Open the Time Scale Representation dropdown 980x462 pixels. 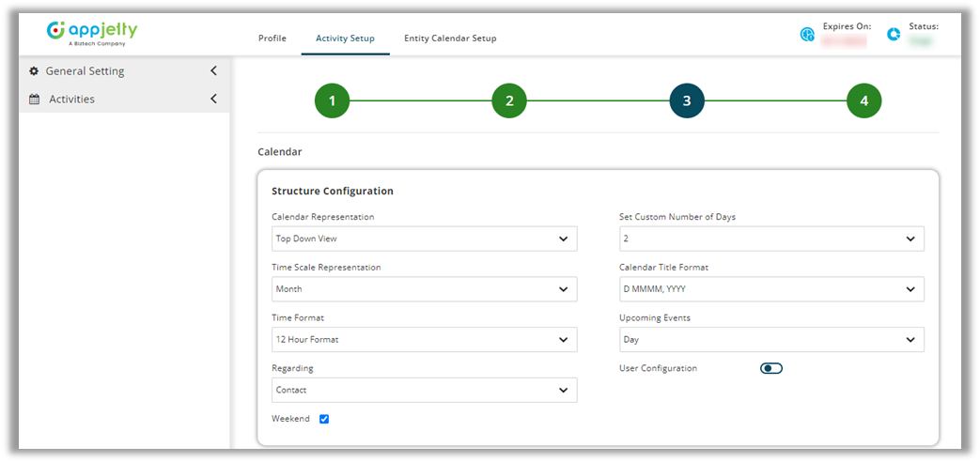pos(424,289)
